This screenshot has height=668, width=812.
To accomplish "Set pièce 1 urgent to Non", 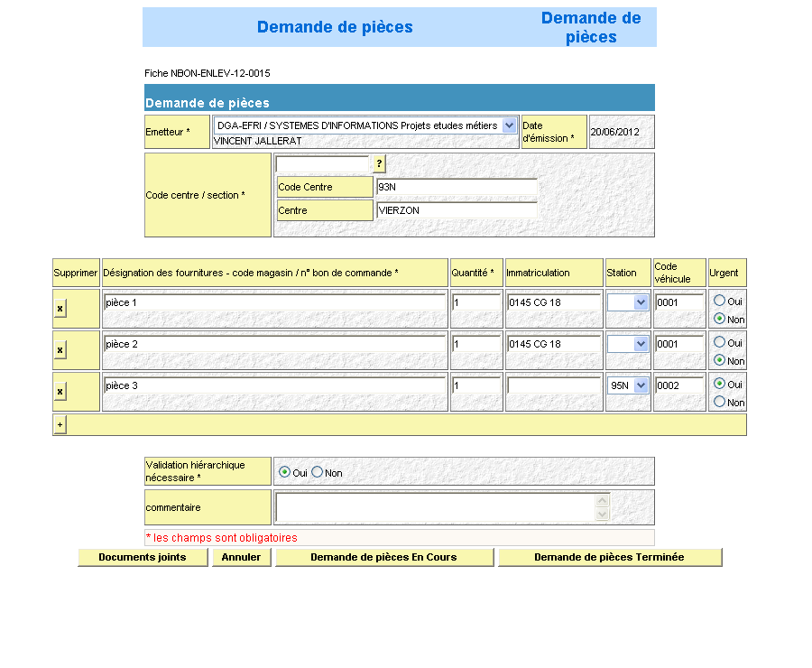I will [x=719, y=319].
